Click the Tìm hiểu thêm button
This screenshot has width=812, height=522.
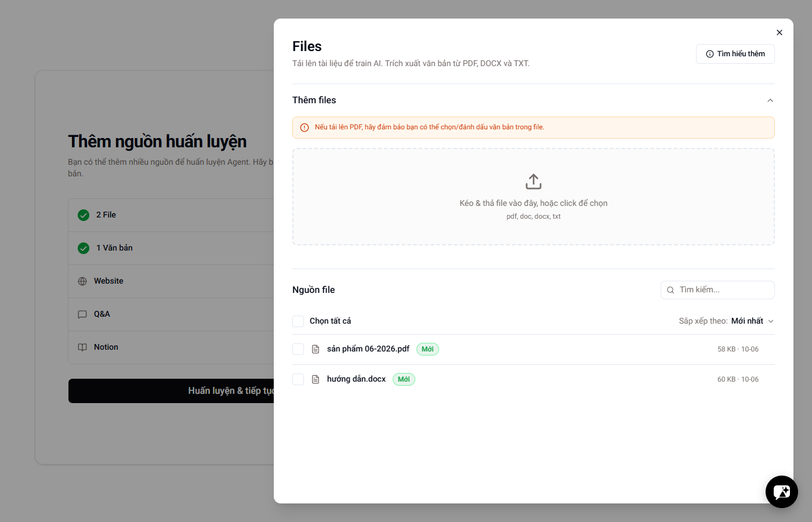point(735,54)
